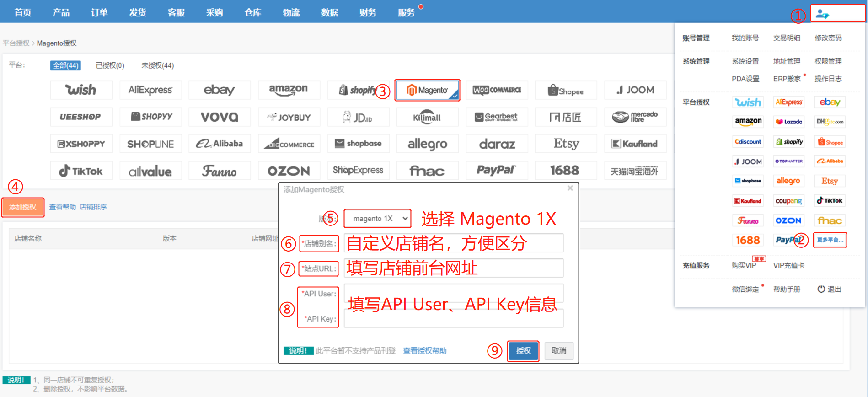The image size is (868, 397).
Task: Open 帮助手册 in the account panel
Action: tap(787, 289)
